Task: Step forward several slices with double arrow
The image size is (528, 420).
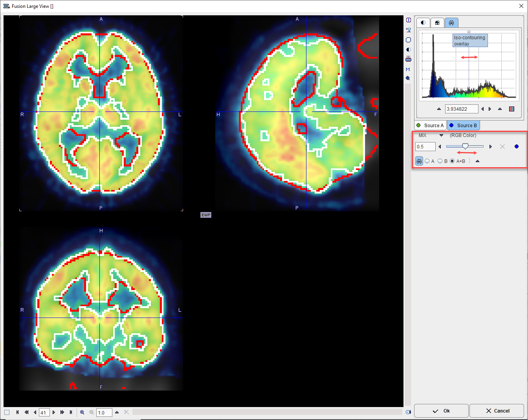Action: [x=62, y=412]
